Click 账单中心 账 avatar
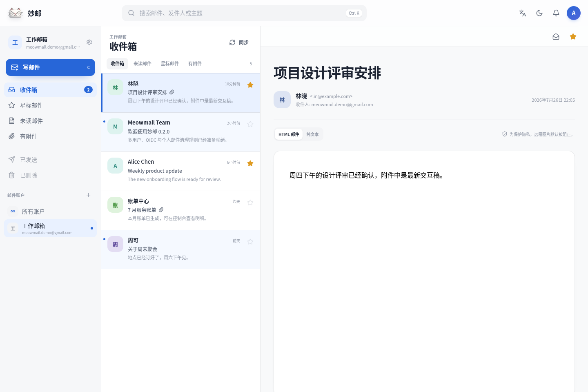 click(115, 205)
